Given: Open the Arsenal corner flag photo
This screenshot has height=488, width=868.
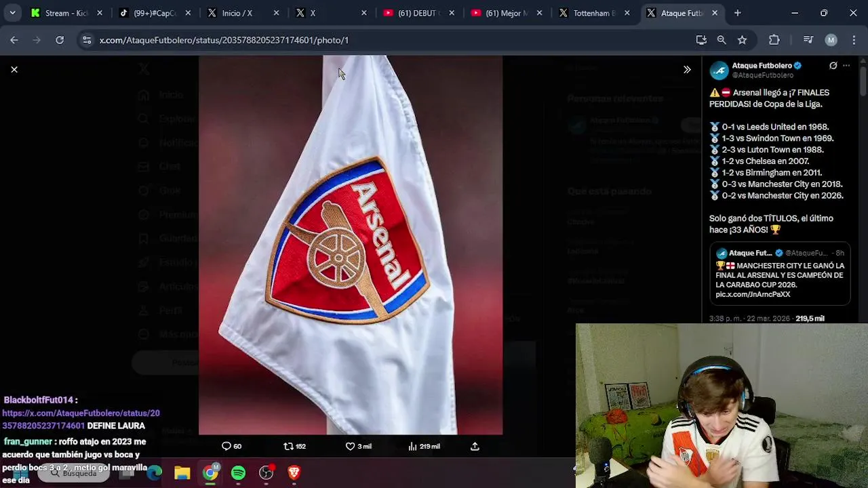Looking at the screenshot, I should pyautogui.click(x=351, y=245).
